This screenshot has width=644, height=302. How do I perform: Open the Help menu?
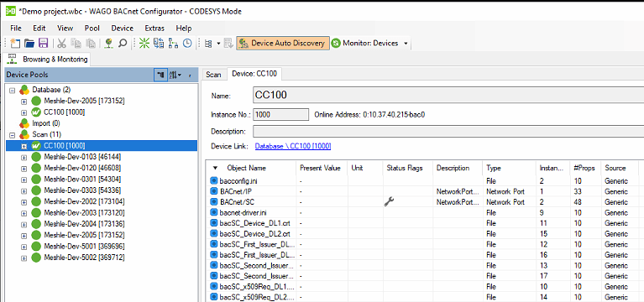tap(184, 29)
